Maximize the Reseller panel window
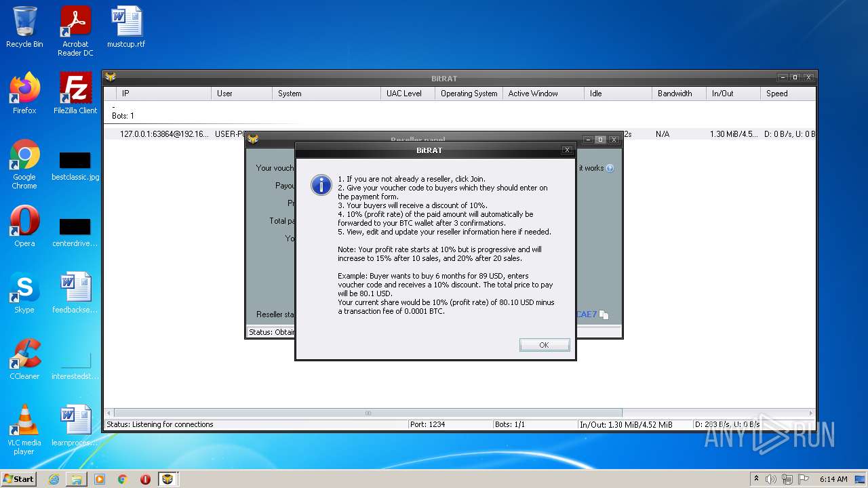The width and height of the screenshot is (868, 488). click(600, 140)
